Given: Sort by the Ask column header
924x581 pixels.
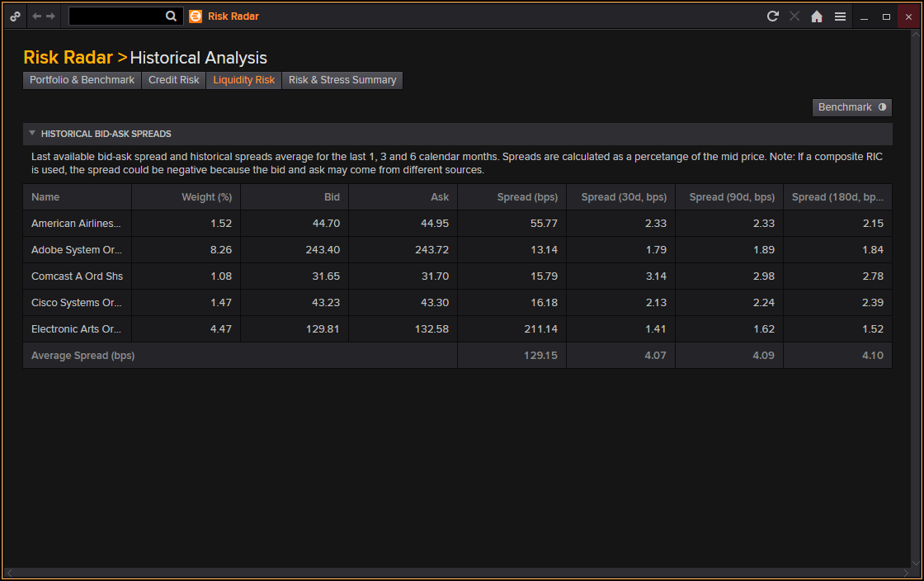Looking at the screenshot, I should point(403,197).
